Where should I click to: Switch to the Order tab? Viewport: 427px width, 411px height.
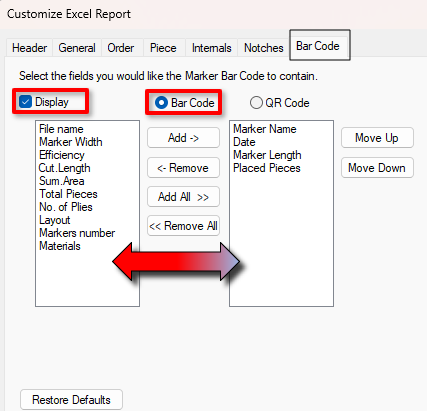pos(121,48)
